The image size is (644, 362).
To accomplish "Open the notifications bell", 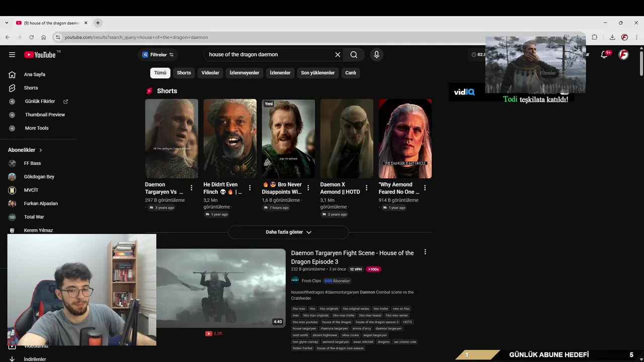I will click(605, 54).
